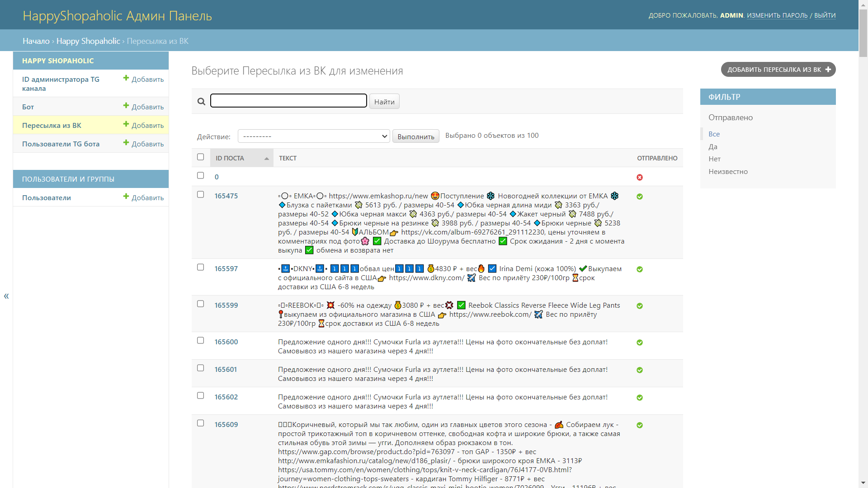Screen dimensions: 868x488
Task: Check the row checkbox for post 165600
Action: point(201,340)
